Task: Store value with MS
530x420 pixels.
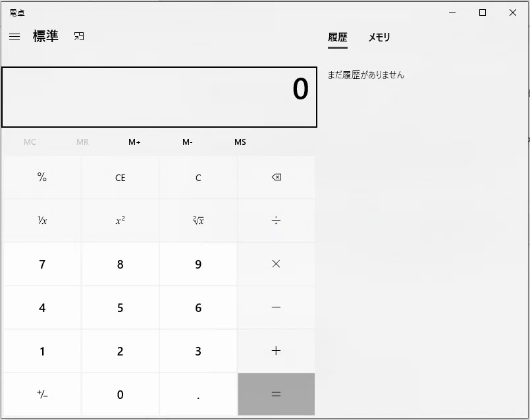Action: click(240, 142)
